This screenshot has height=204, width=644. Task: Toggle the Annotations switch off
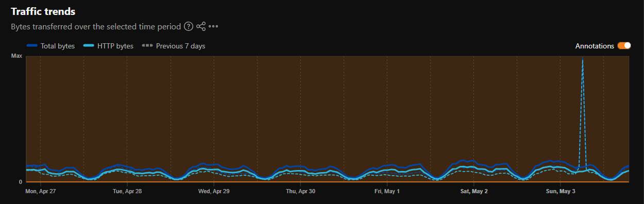click(624, 46)
